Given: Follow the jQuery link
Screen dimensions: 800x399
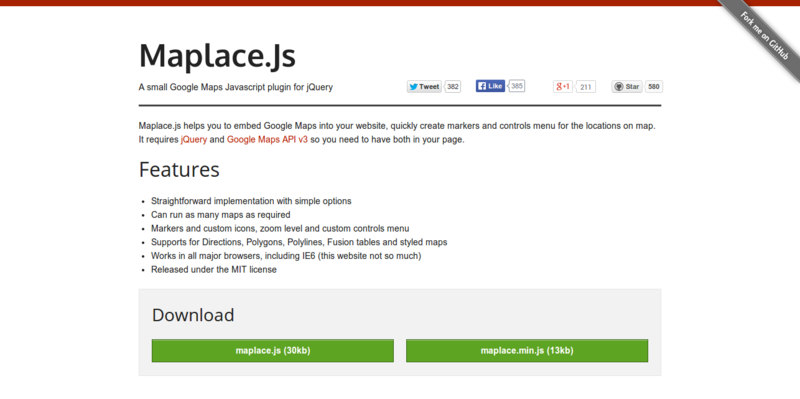Looking at the screenshot, I should click(194, 139).
